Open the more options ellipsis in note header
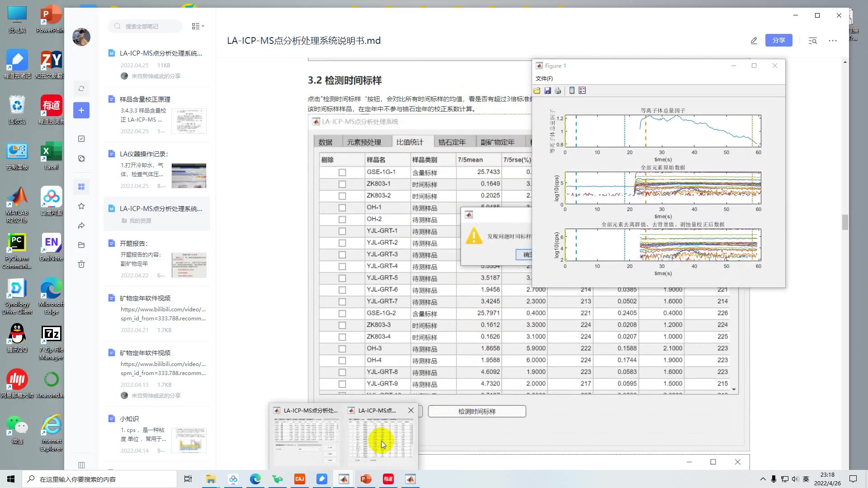Screen dimensions: 868x488 pyautogui.click(x=833, y=41)
